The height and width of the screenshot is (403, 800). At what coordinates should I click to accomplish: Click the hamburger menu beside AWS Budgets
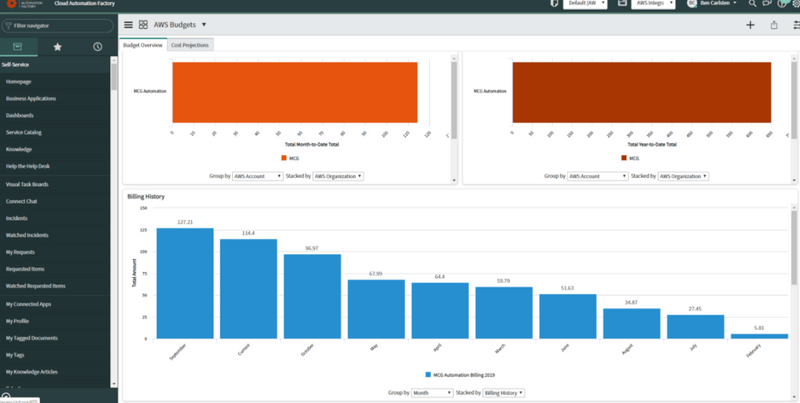click(128, 25)
